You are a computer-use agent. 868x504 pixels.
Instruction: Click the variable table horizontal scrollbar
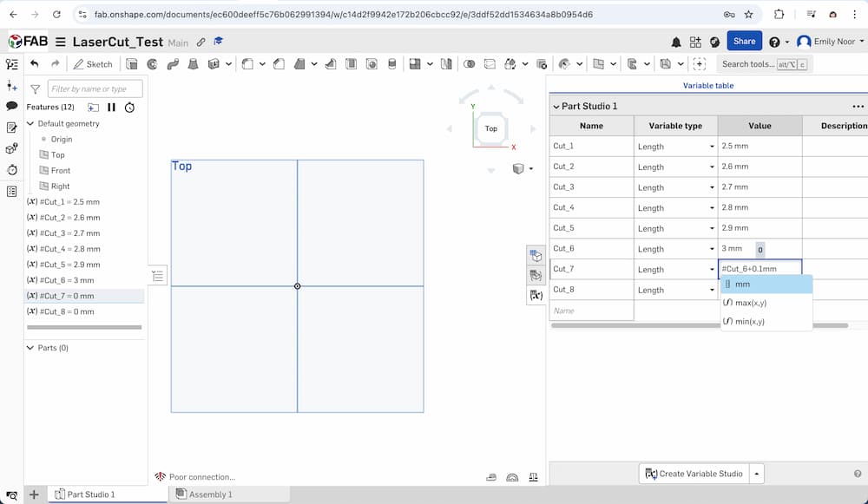click(x=700, y=325)
